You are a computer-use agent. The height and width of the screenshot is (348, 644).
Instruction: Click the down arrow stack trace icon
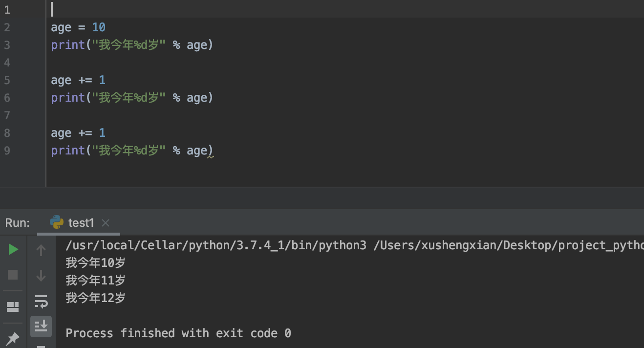coord(41,276)
